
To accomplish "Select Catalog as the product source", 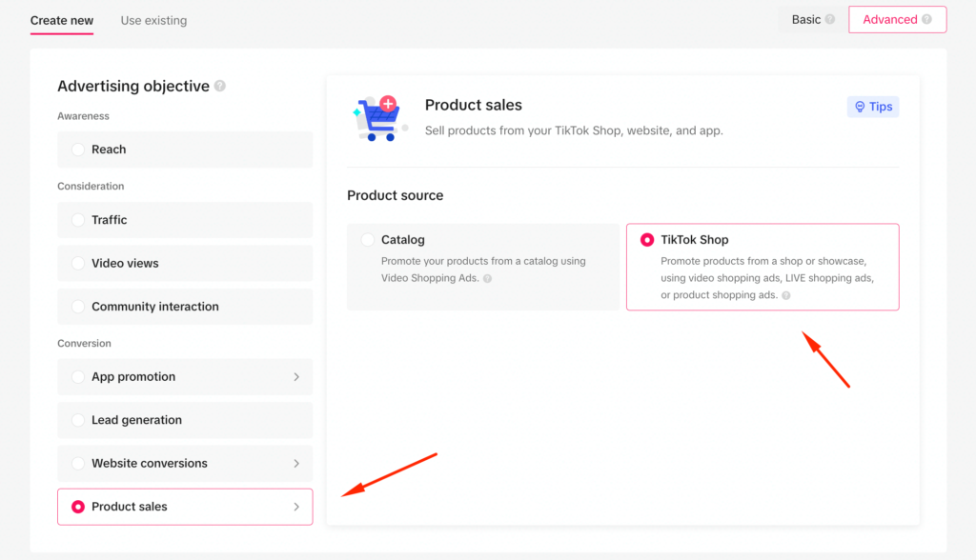I will point(367,240).
